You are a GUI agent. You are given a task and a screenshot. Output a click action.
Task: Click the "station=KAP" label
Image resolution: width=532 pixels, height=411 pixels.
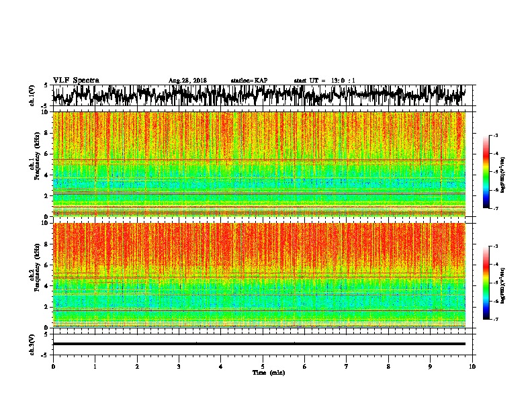click(249, 81)
